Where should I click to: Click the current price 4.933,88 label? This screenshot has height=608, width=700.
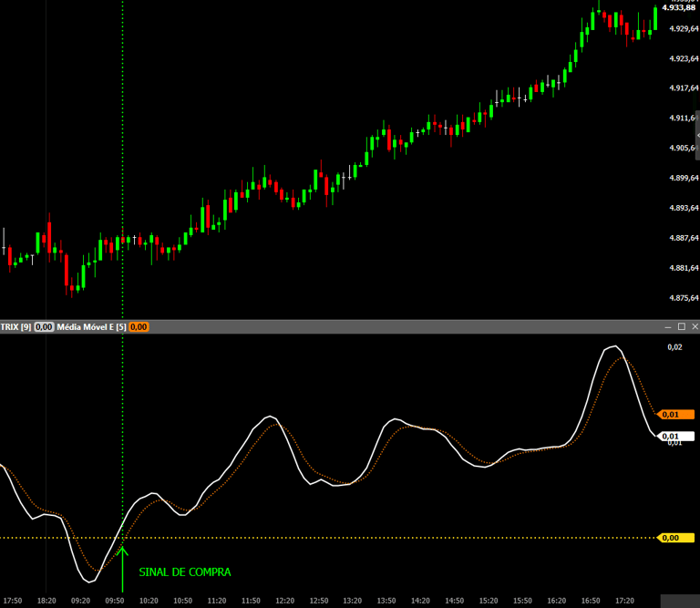(678, 7)
